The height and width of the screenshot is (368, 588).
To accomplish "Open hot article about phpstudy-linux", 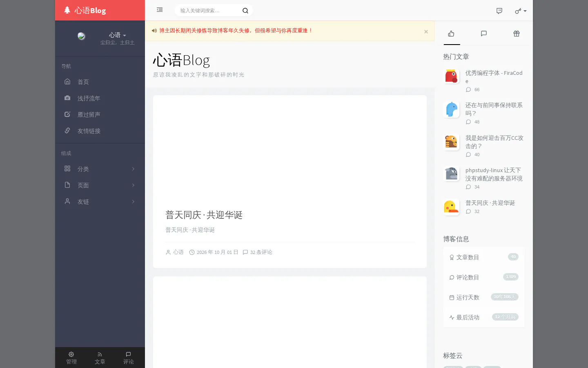I will (x=494, y=174).
